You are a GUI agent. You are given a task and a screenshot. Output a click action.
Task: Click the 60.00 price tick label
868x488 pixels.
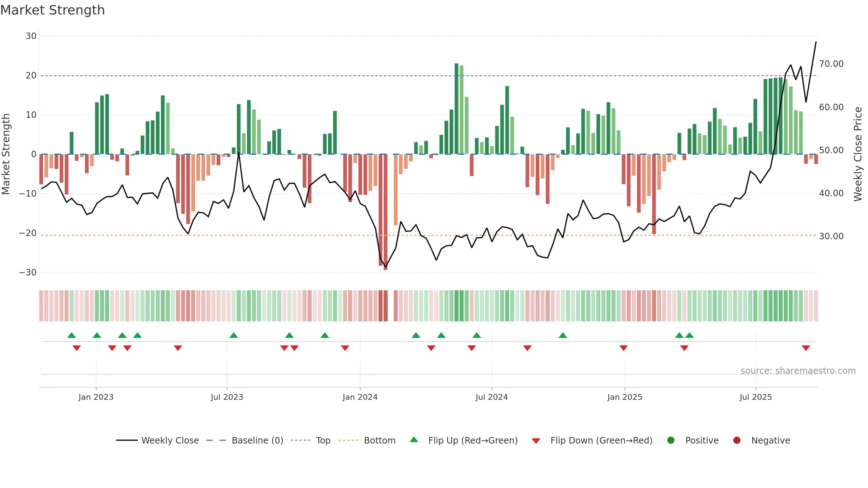pos(831,107)
